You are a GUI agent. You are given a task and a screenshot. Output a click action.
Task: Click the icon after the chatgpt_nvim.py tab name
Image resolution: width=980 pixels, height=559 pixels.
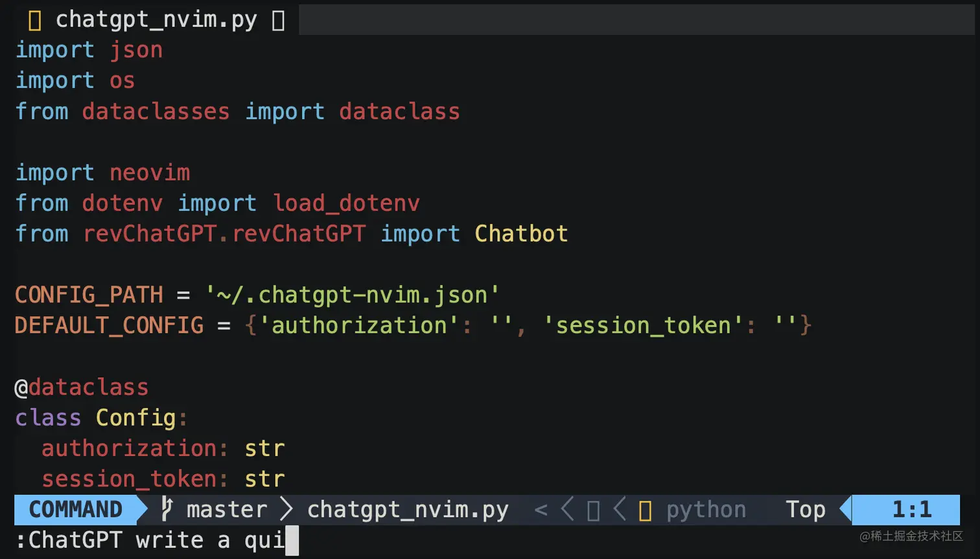[x=278, y=20]
